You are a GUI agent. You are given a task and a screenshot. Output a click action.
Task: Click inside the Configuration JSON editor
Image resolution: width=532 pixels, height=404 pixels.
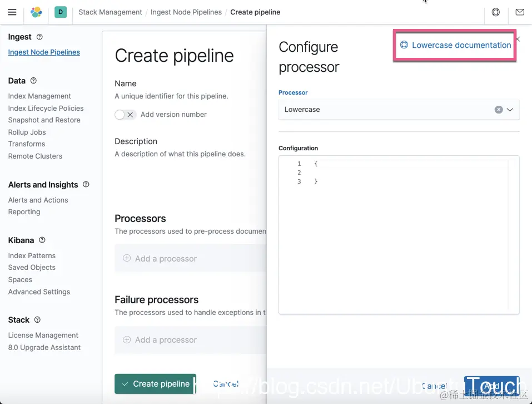(x=399, y=235)
